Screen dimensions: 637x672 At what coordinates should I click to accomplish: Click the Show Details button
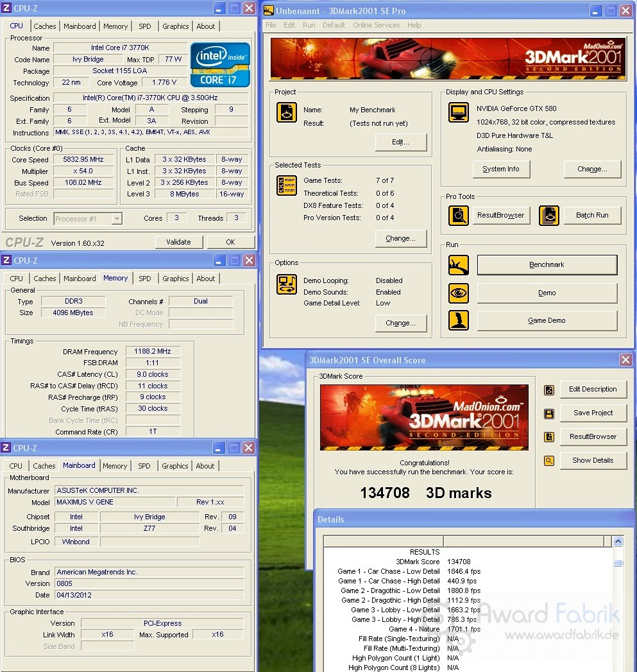[x=593, y=460]
